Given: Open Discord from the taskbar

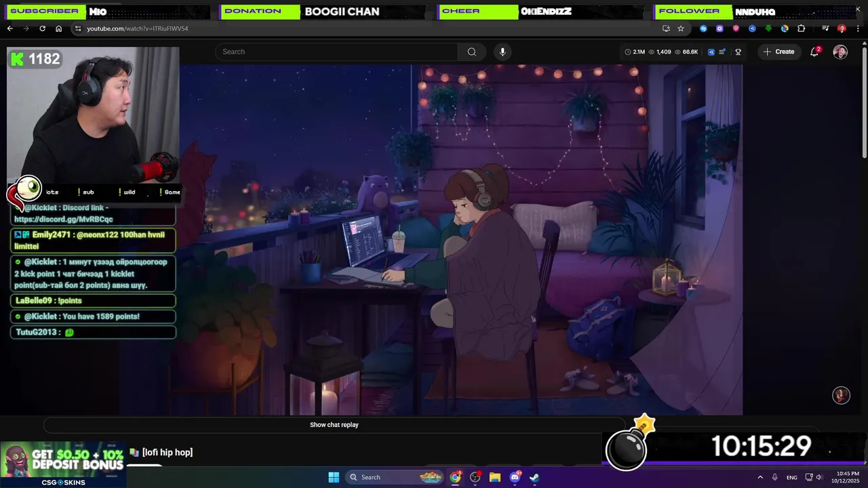Looking at the screenshot, I should point(515,477).
